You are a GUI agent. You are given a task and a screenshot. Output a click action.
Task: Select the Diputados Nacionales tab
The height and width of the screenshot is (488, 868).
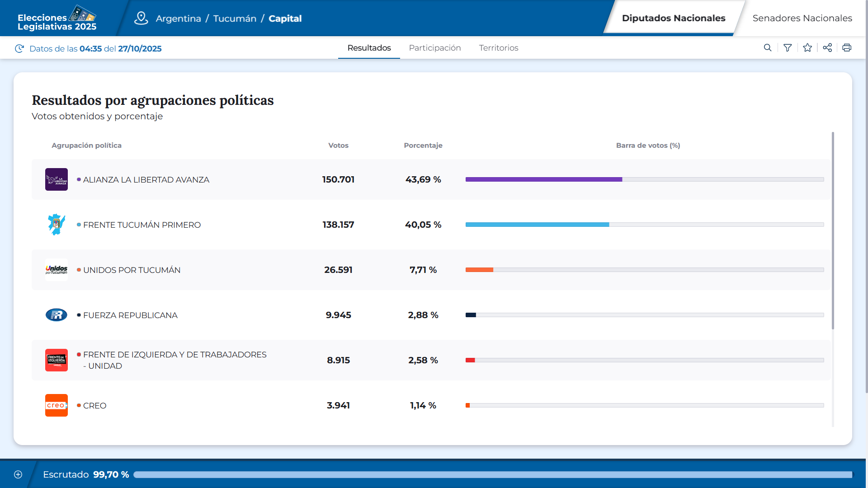(x=673, y=18)
